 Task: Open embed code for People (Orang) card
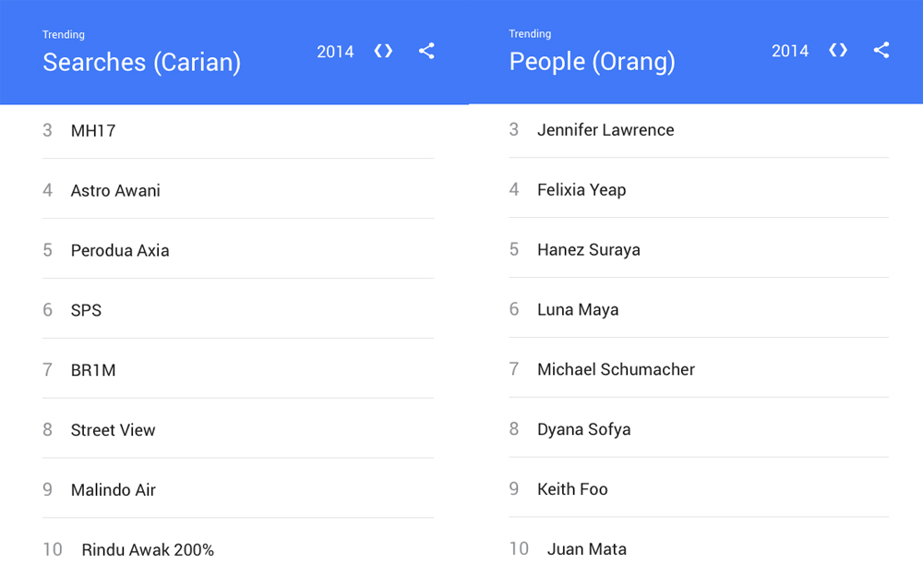[838, 50]
